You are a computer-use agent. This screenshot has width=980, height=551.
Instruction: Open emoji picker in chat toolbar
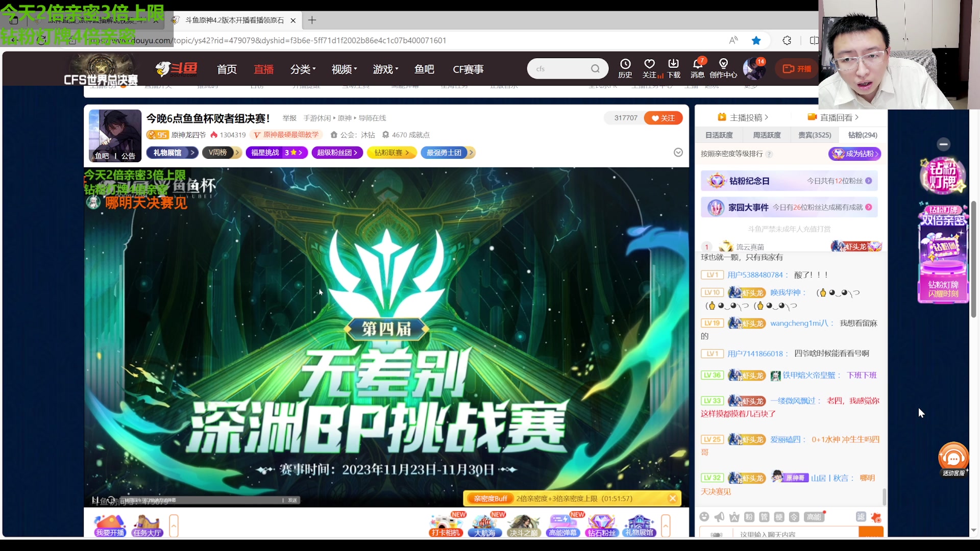[x=704, y=517]
